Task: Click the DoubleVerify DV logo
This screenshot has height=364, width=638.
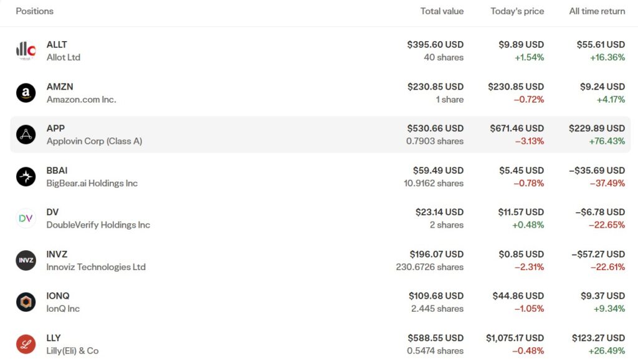Action: [26, 218]
